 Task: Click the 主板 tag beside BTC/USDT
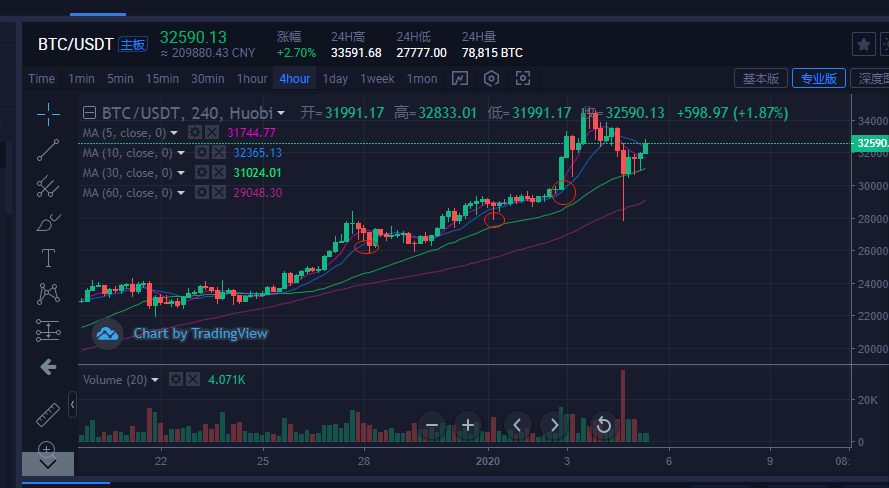tap(133, 44)
